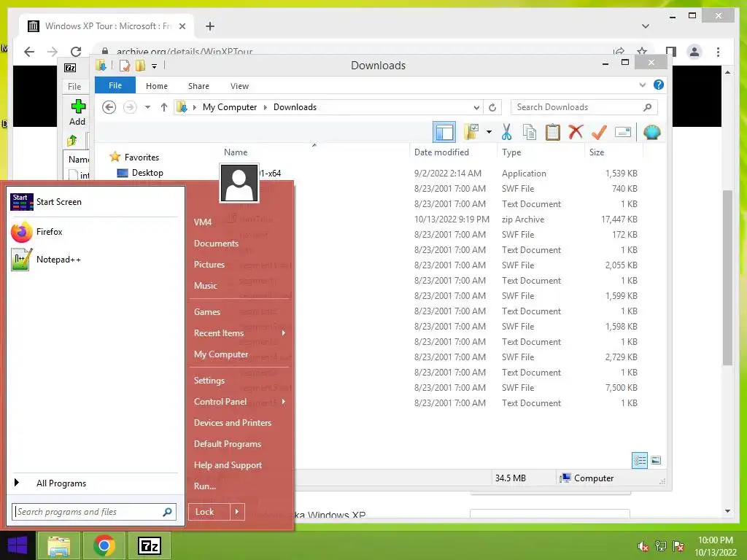Click the blue Help question mark icon
This screenshot has height=560, width=747.
point(659,85)
